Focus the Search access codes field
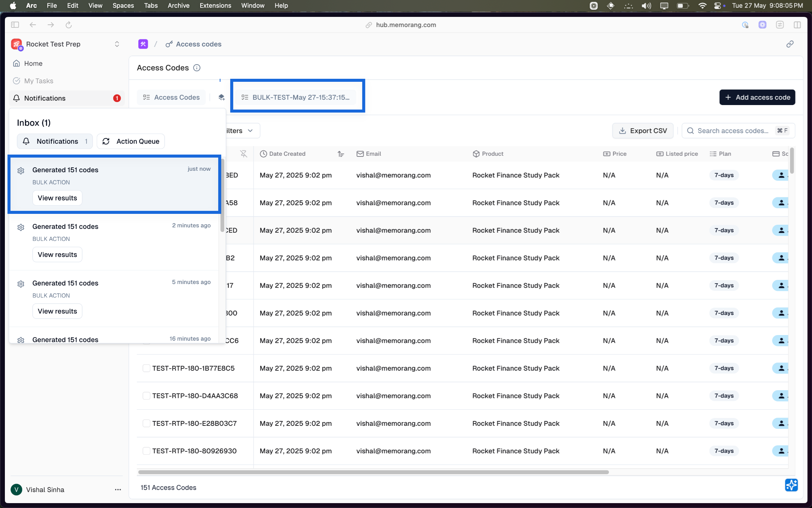The height and width of the screenshot is (508, 812). tap(732, 131)
